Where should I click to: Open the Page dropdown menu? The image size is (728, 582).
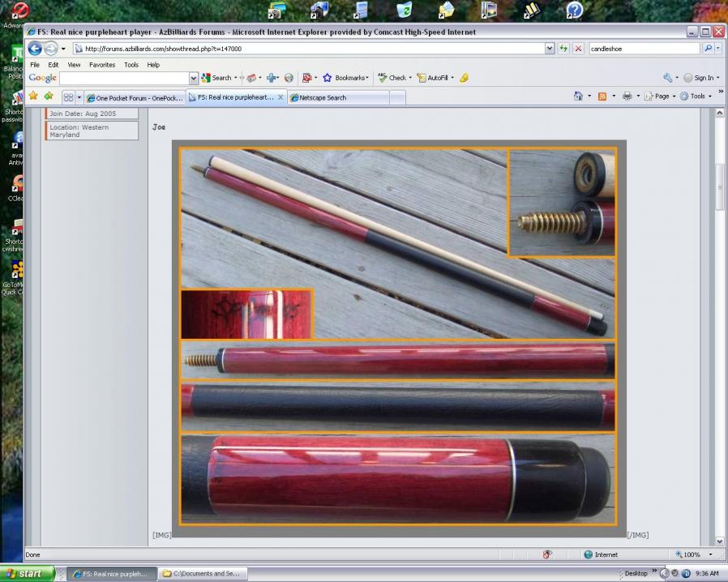click(x=661, y=96)
